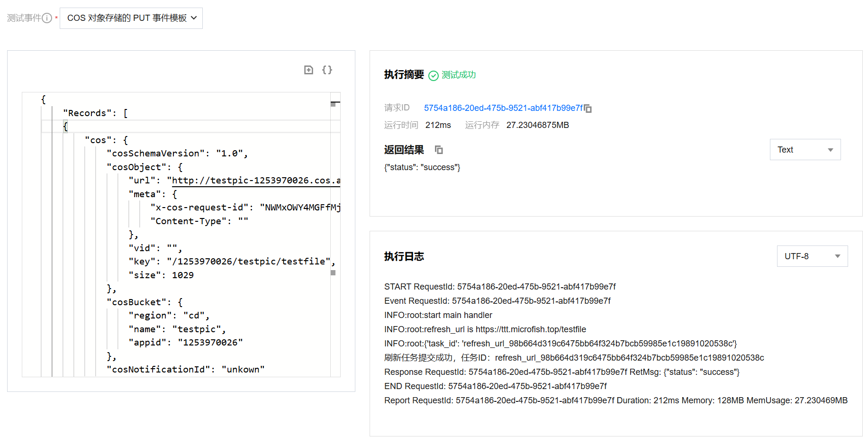
Task: Click the editor's top-right scrollbar marker
Action: click(335, 103)
